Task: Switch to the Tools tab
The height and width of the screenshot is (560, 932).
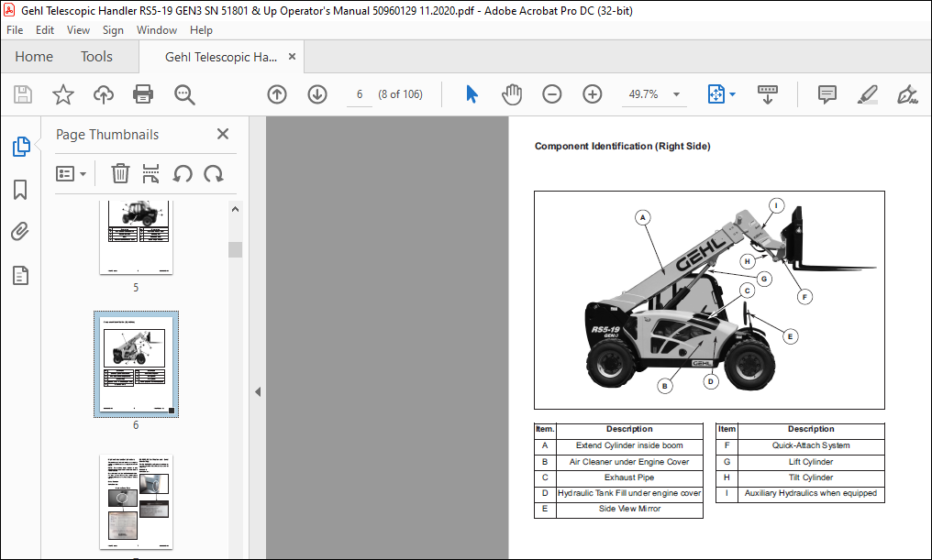Action: click(x=96, y=57)
